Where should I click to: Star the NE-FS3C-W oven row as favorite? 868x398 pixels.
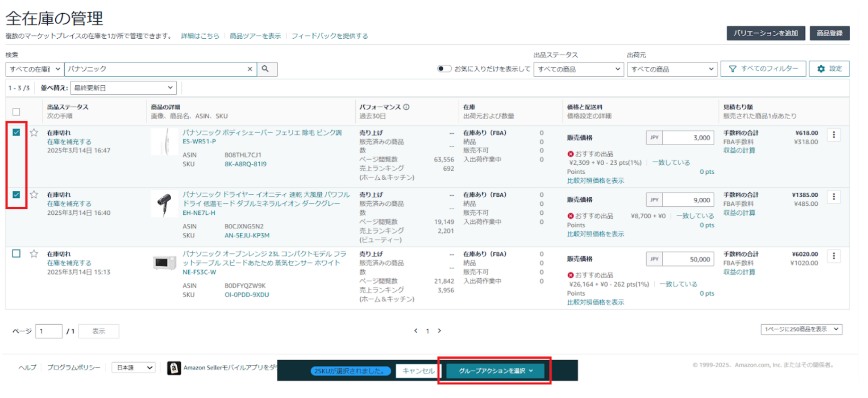pos(34,254)
